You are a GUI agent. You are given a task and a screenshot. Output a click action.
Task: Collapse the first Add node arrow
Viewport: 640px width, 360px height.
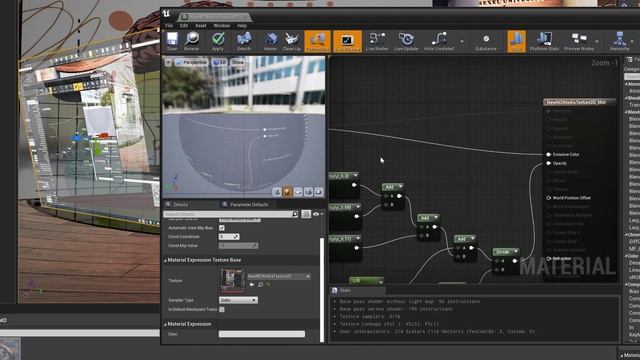400,187
